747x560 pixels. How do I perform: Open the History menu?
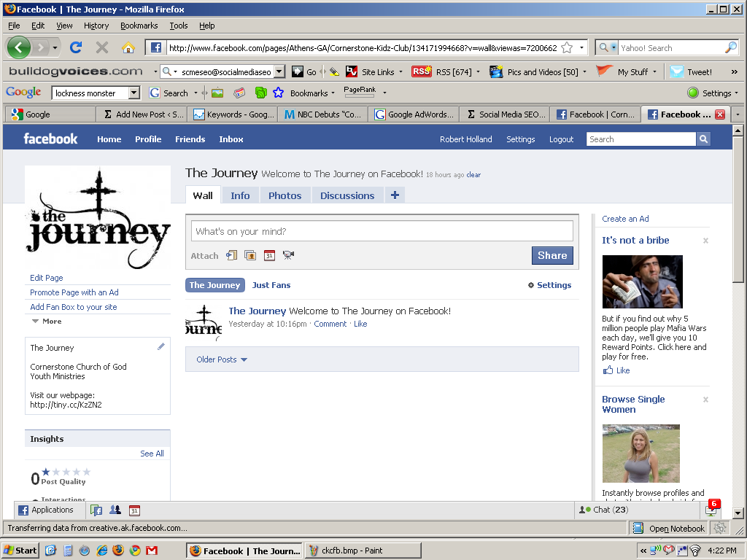(96, 26)
